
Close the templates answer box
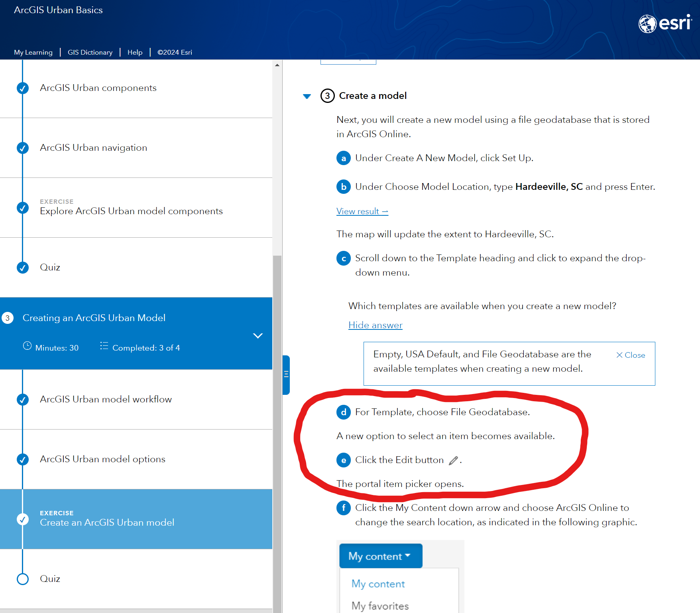point(630,355)
